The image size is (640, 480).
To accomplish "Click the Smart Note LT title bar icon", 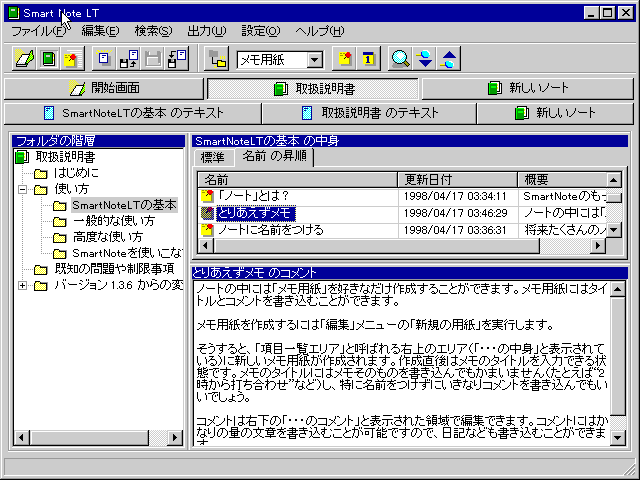I will (14, 13).
